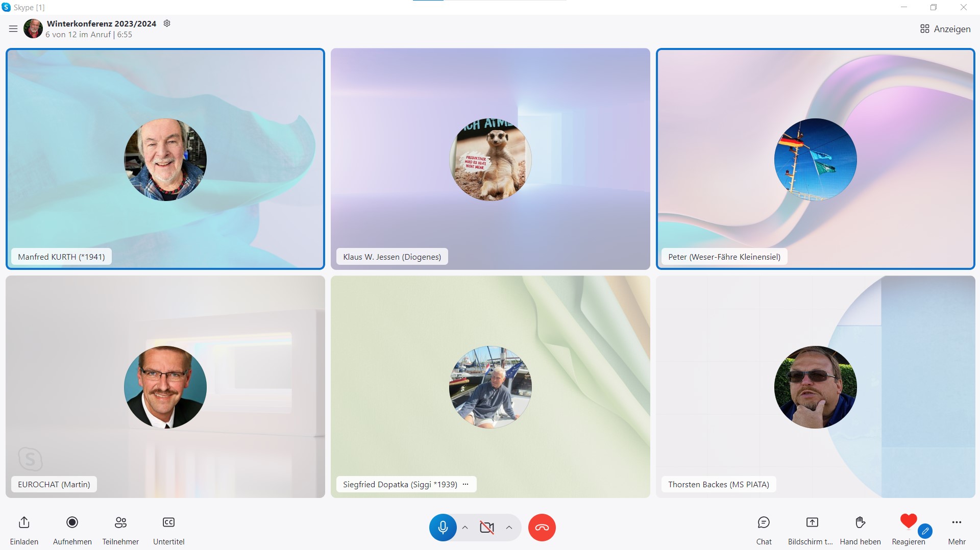Click the Einladen share icon
The image size is (980, 550).
point(24,522)
